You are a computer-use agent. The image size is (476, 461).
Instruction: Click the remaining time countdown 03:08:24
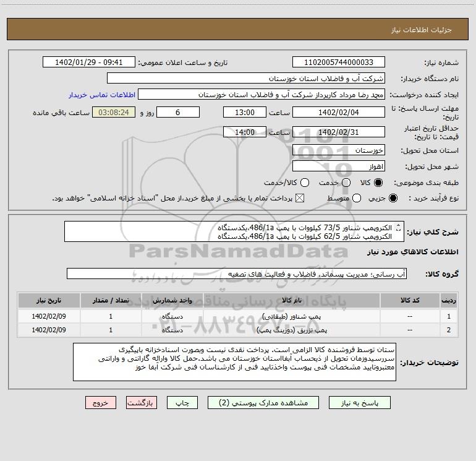click(114, 112)
